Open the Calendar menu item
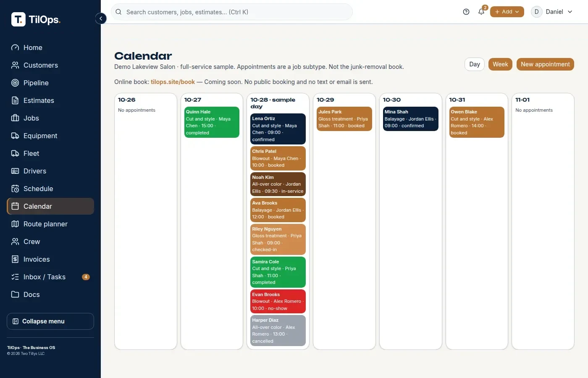 click(x=50, y=206)
